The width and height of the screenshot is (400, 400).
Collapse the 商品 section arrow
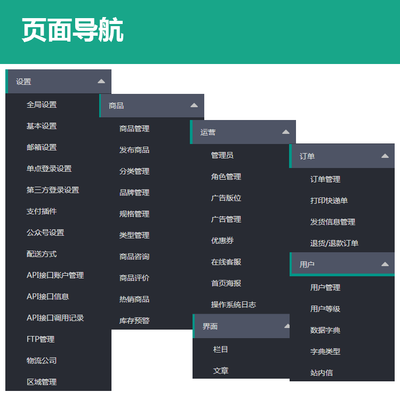click(x=194, y=105)
